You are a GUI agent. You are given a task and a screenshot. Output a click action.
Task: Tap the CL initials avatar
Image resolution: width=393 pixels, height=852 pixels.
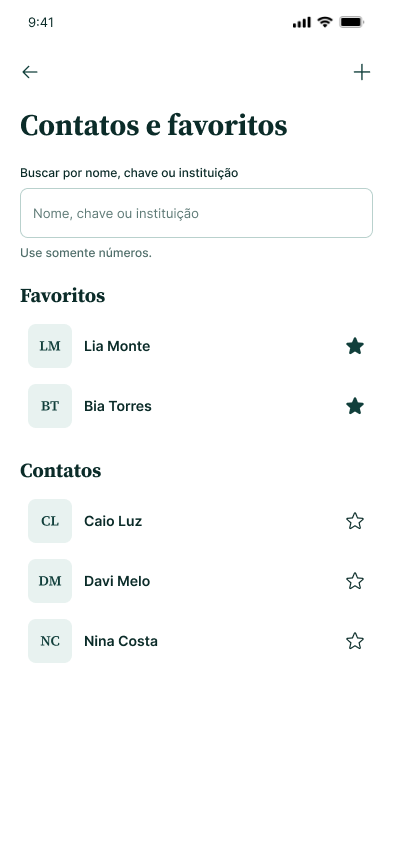(50, 521)
